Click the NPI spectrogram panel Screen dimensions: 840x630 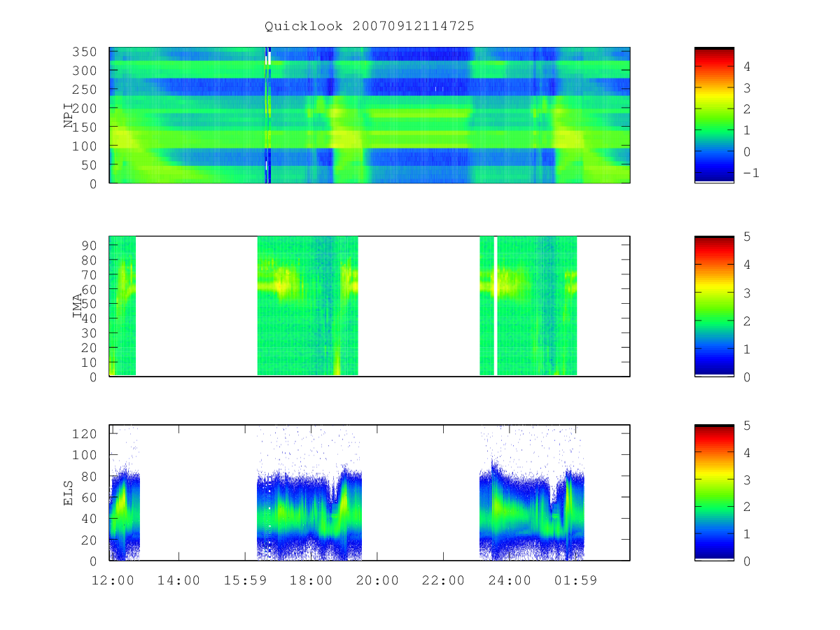coord(370,115)
